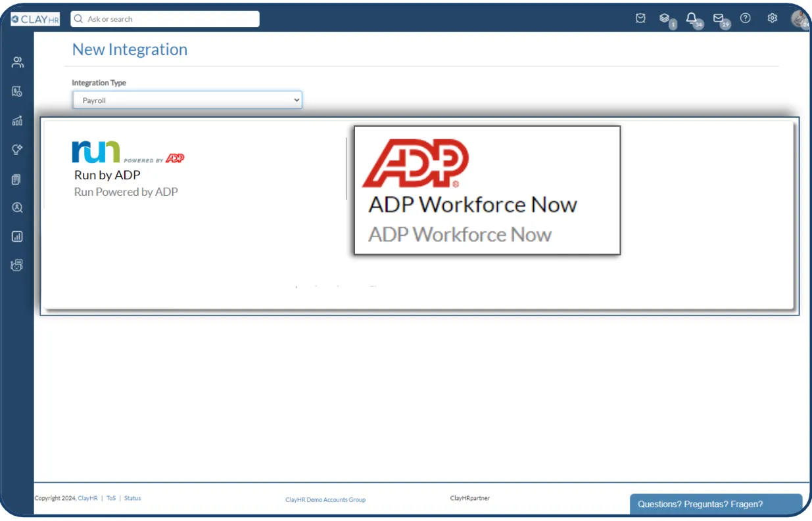Click the gray ADP Workforce Now subtitle
This screenshot has height=521, width=812.
[460, 235]
